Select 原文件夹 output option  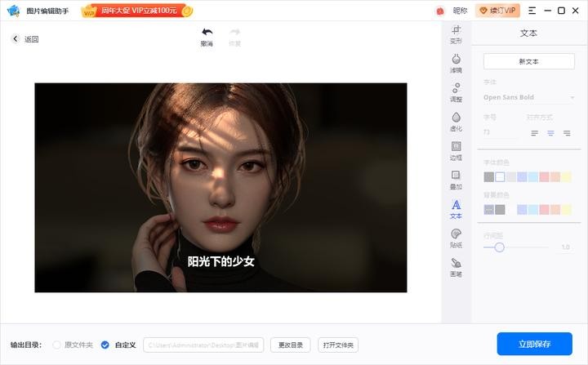(57, 345)
